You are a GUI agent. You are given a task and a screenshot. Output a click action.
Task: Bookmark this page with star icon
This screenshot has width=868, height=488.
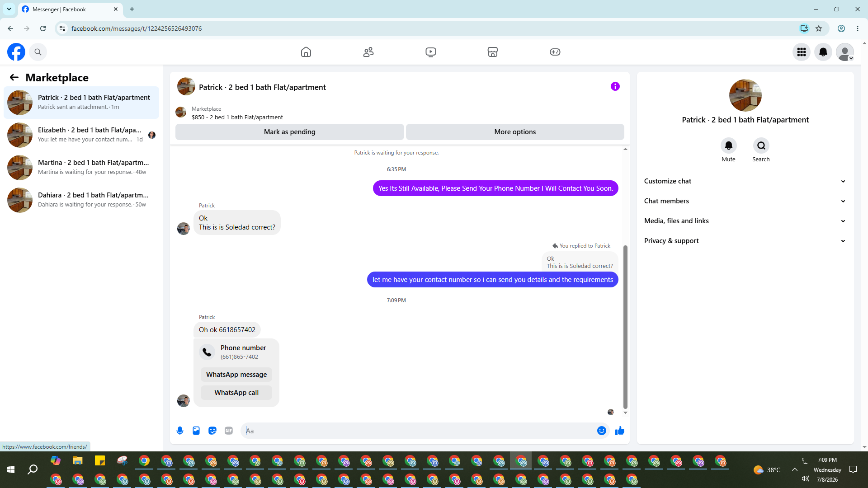click(819, 28)
